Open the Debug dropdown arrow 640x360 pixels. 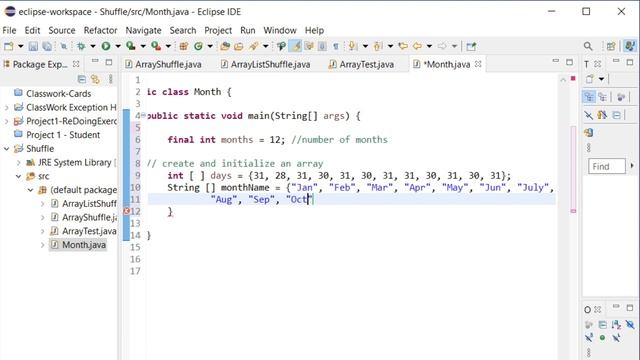tap(93, 47)
